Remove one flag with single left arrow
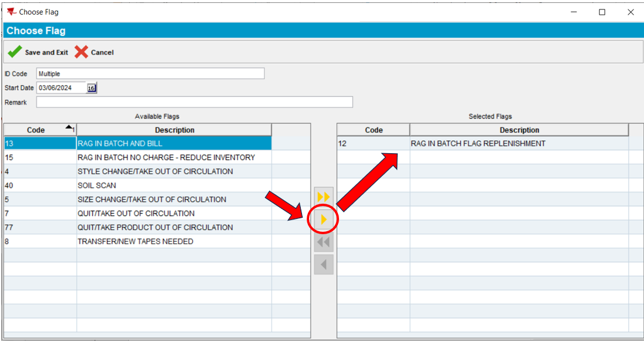 point(324,264)
